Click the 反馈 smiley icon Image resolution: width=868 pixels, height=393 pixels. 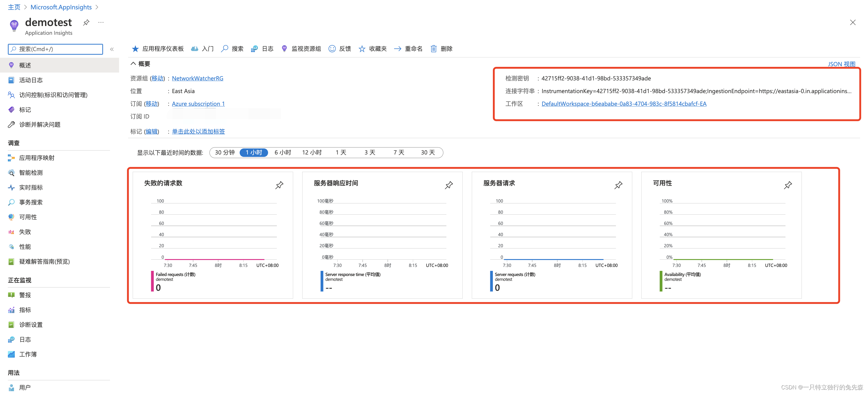332,49
